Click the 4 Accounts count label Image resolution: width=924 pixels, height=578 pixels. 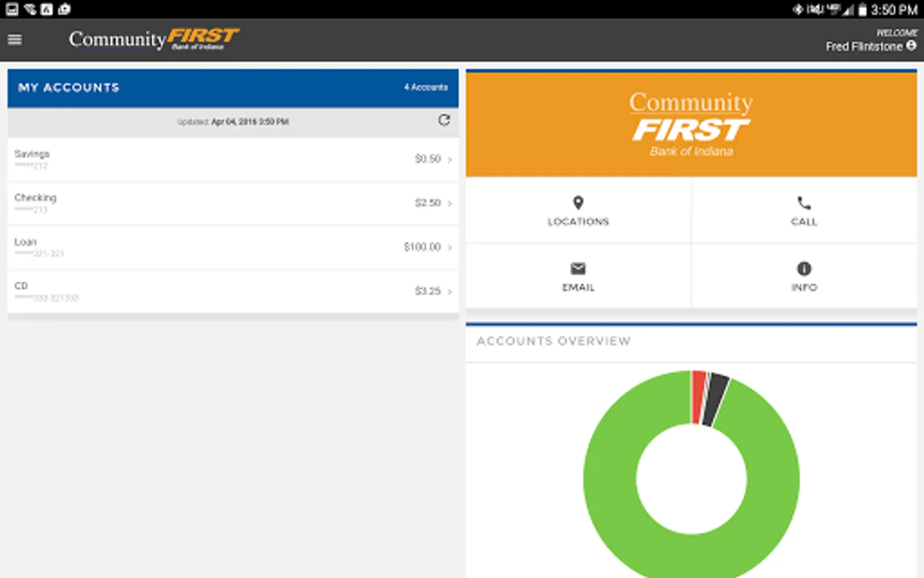426,87
